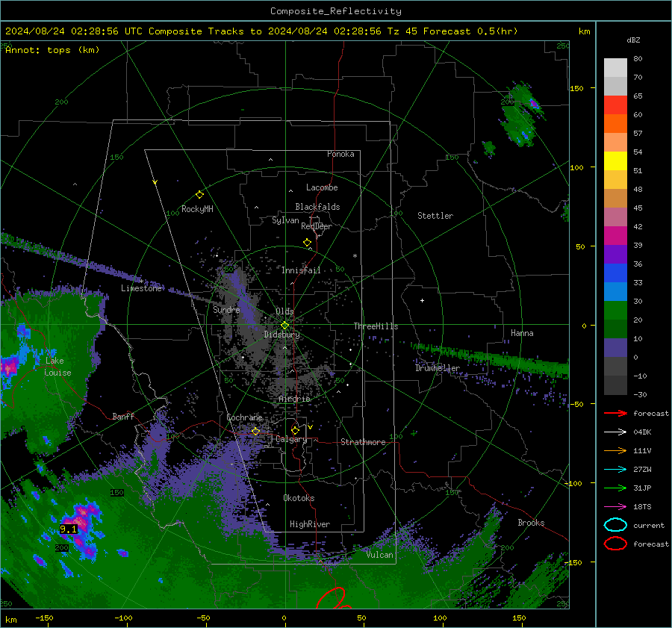Click the Olds label
Viewport: 672px width, 628px height.
click(284, 311)
